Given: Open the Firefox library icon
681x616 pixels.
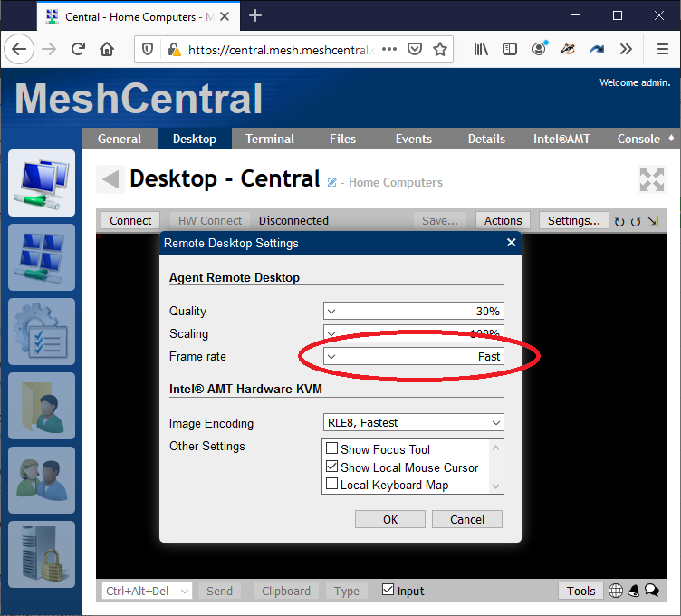Looking at the screenshot, I should click(x=481, y=49).
